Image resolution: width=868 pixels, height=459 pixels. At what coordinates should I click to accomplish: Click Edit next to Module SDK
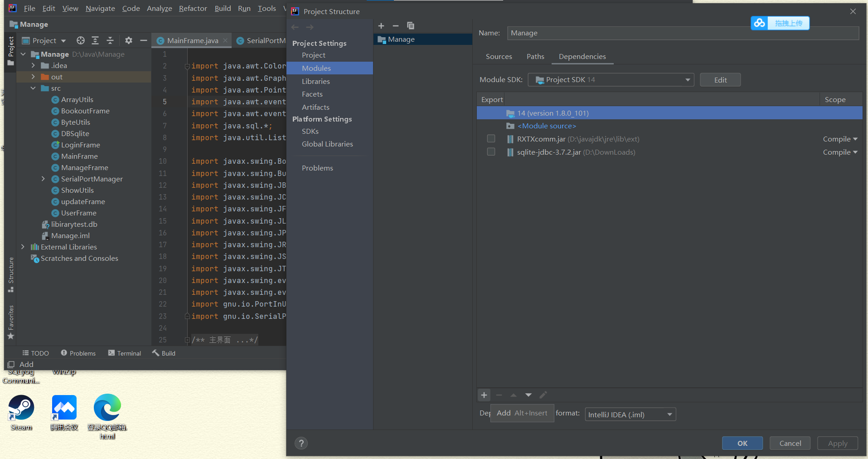point(720,80)
